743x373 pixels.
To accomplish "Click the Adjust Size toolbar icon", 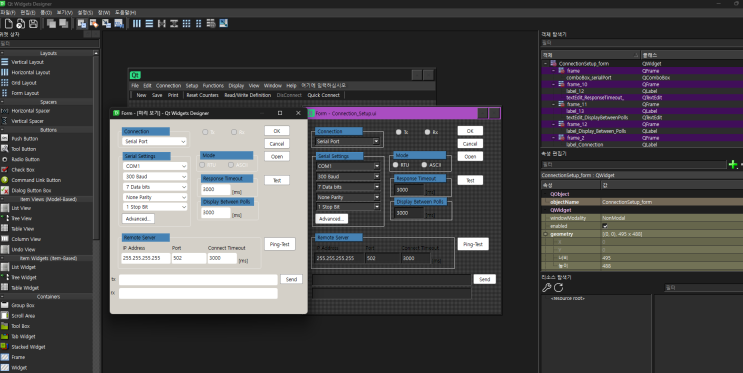I will (223, 23).
